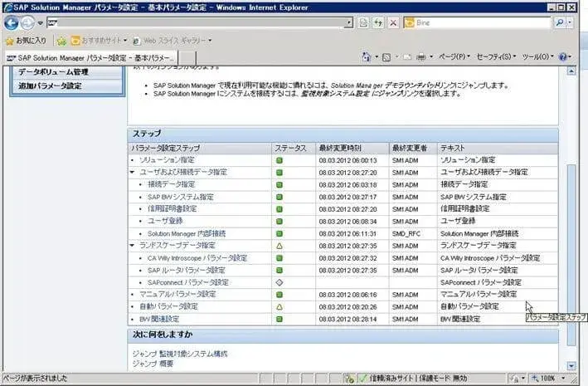Image resolution: width=588 pixels, height=386 pixels.
Task: Click green status icon for ソリューション指定 row
Action: [x=279, y=160]
